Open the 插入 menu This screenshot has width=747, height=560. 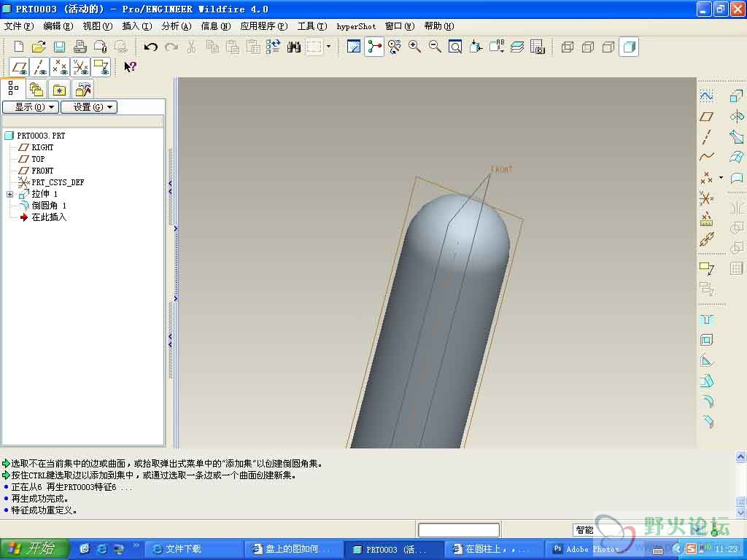pyautogui.click(x=136, y=26)
